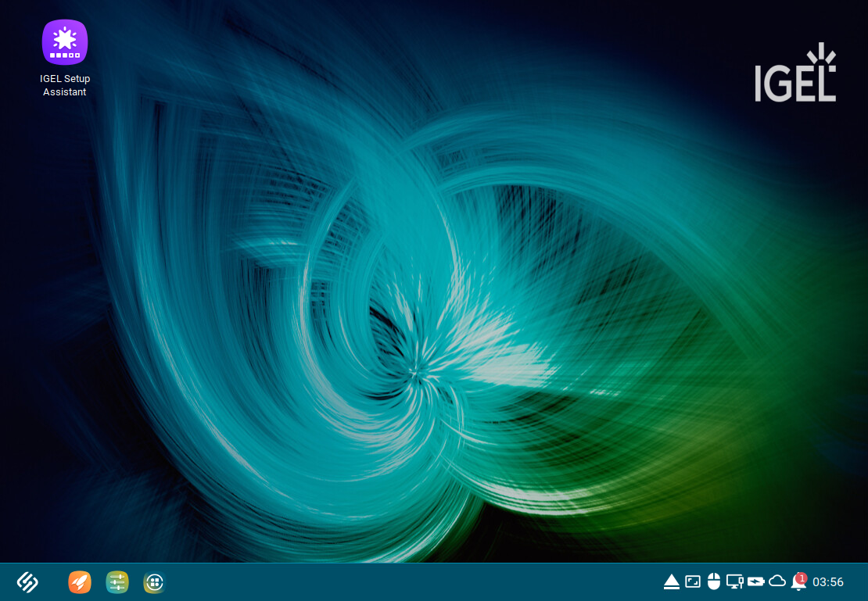Open display resolution settings from the tray

click(x=693, y=581)
